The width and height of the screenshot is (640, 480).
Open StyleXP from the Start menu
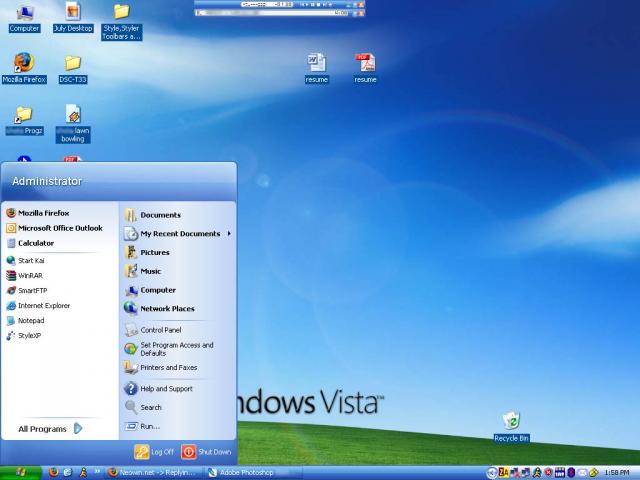pos(24,336)
